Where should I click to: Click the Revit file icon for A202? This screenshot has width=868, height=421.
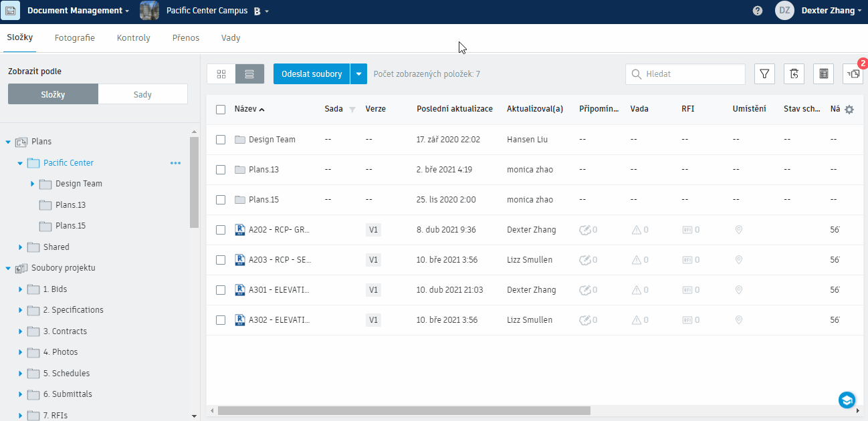tap(240, 230)
